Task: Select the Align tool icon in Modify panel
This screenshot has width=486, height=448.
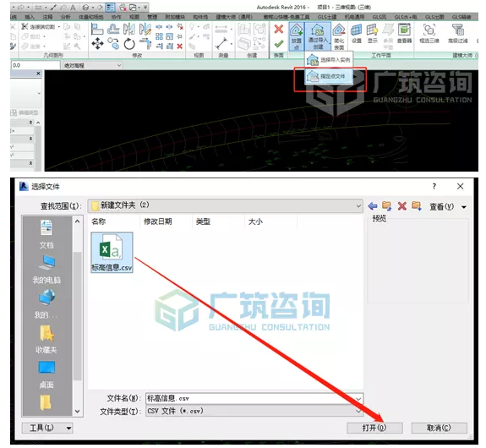Action: pos(97,29)
